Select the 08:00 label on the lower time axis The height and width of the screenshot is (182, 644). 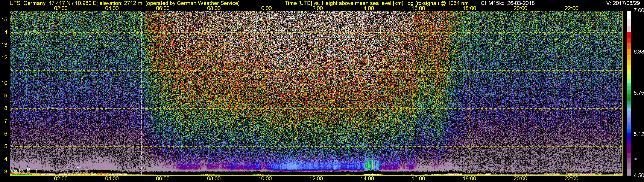pos(214,179)
